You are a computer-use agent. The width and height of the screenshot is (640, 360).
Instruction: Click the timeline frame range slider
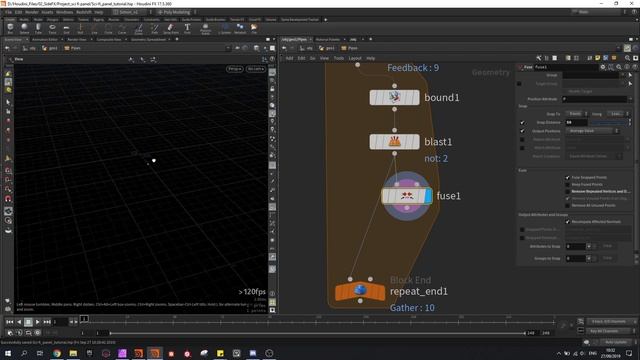tap(318, 333)
